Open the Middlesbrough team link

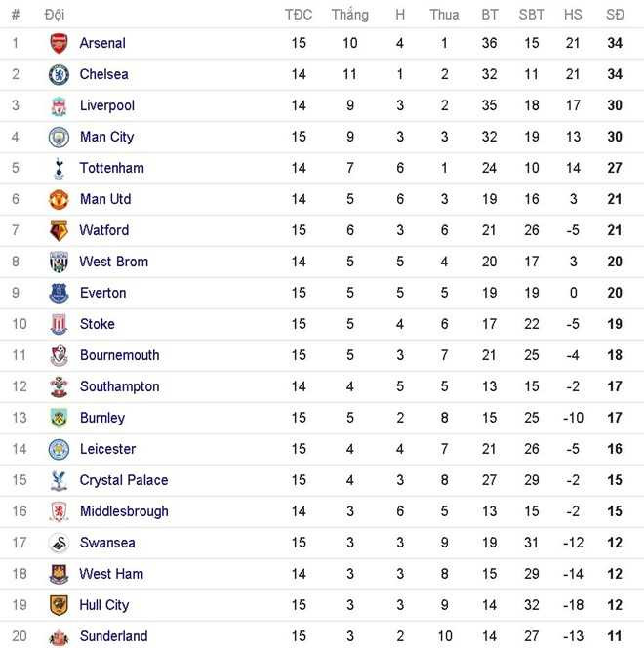pyautogui.click(x=124, y=511)
